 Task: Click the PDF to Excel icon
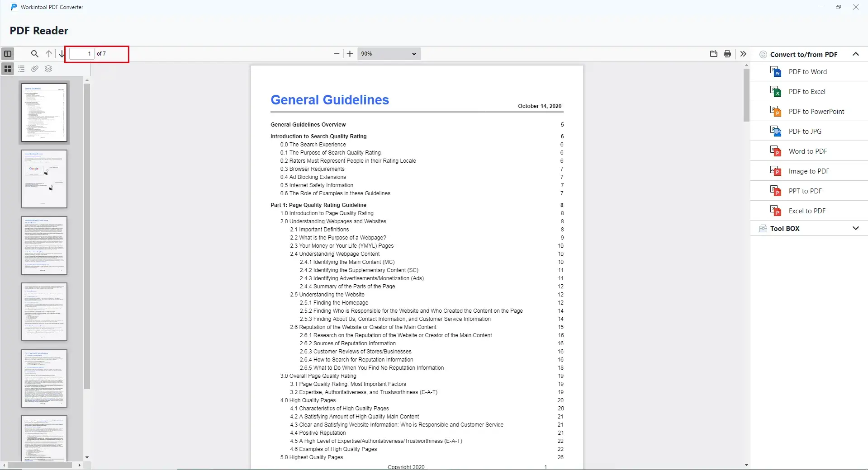click(776, 91)
